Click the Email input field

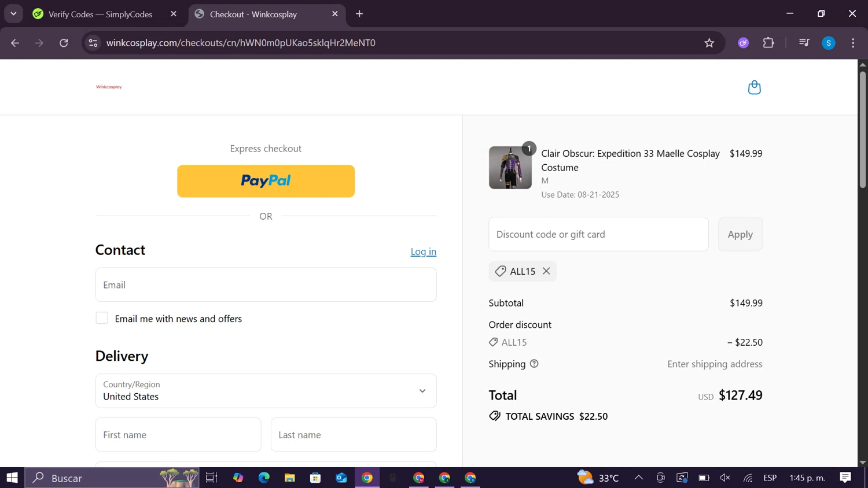pyautogui.click(x=266, y=284)
